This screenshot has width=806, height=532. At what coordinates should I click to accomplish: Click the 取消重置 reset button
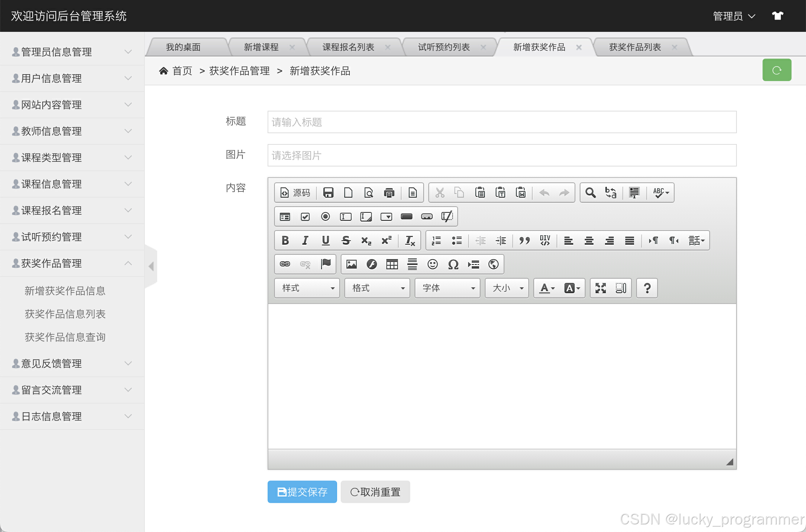coord(375,492)
